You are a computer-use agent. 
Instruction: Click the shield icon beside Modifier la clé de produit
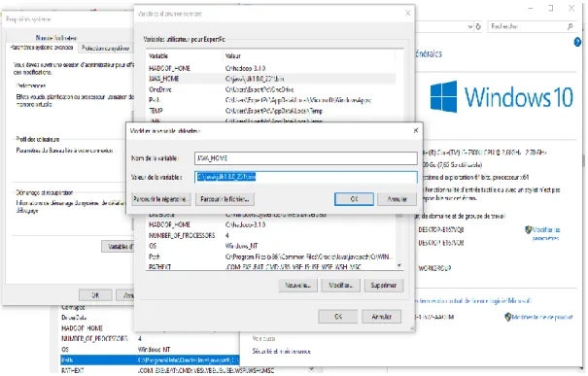tap(507, 317)
